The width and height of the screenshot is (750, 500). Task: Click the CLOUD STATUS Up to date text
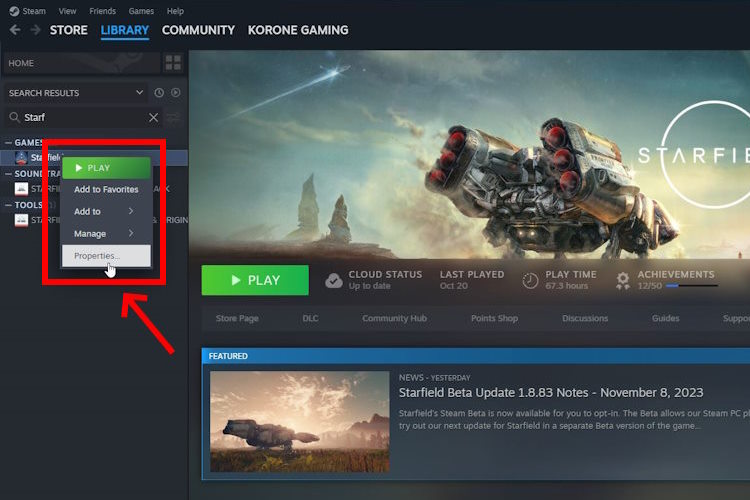385,280
